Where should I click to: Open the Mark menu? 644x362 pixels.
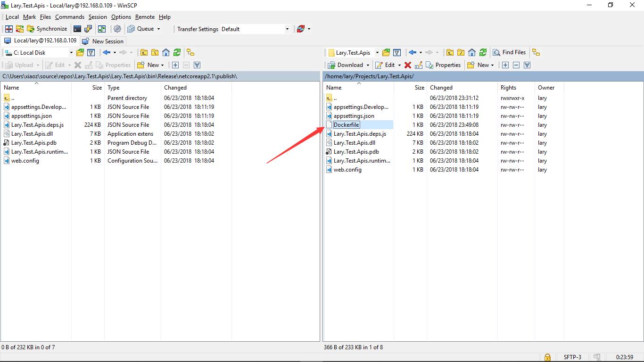pos(29,17)
